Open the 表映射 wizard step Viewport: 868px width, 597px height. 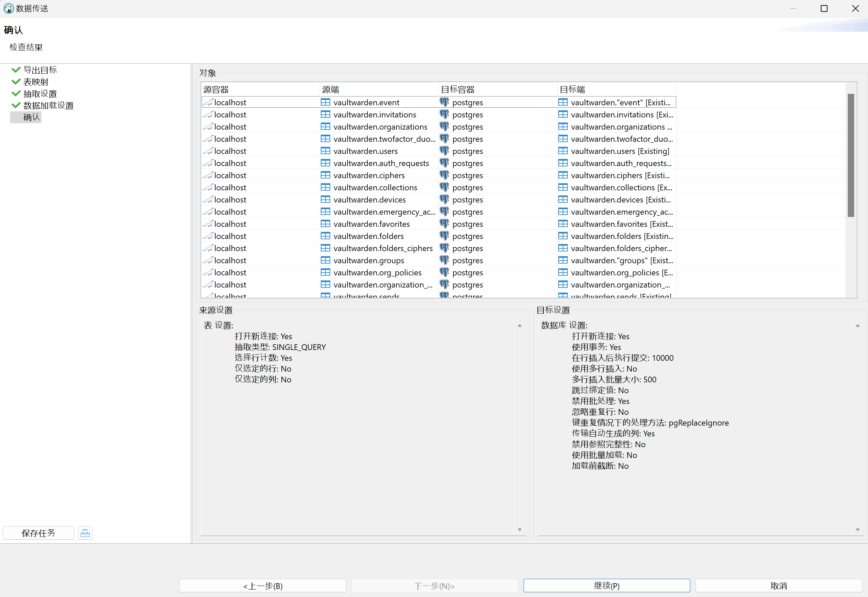pyautogui.click(x=35, y=82)
